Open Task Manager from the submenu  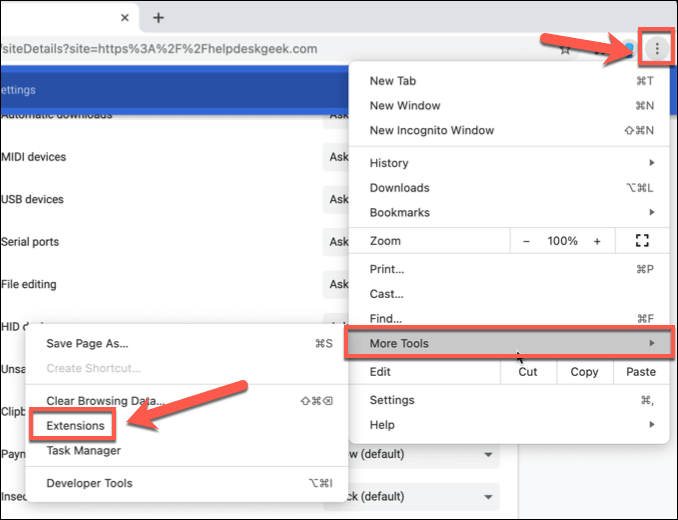point(83,451)
